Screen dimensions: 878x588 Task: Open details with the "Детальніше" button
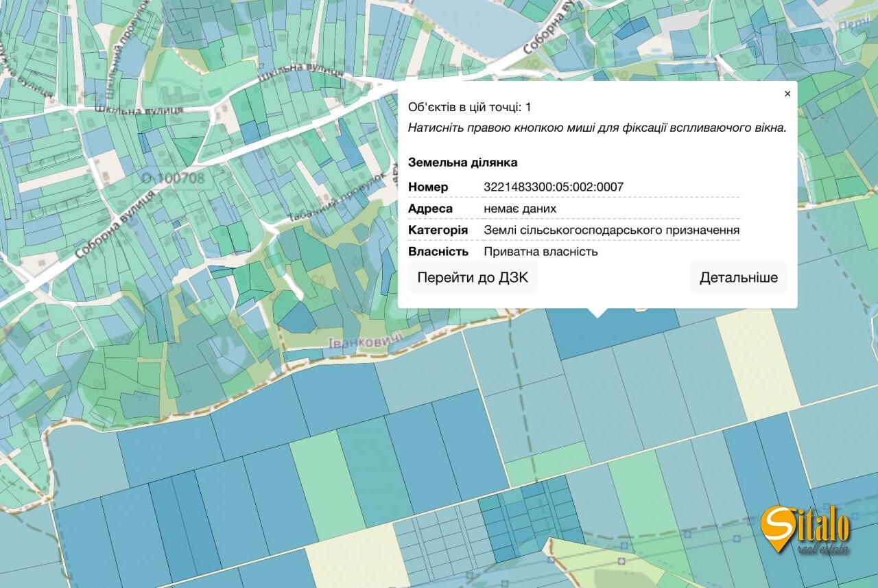[738, 277]
